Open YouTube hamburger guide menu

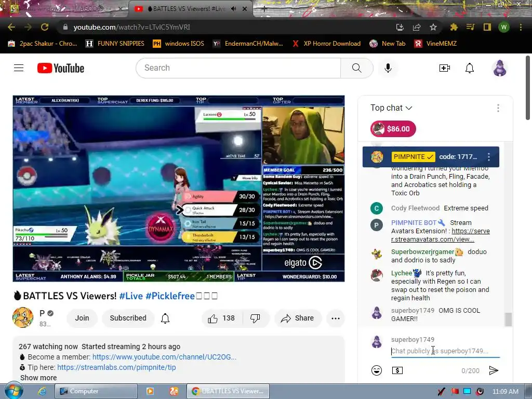coord(19,68)
